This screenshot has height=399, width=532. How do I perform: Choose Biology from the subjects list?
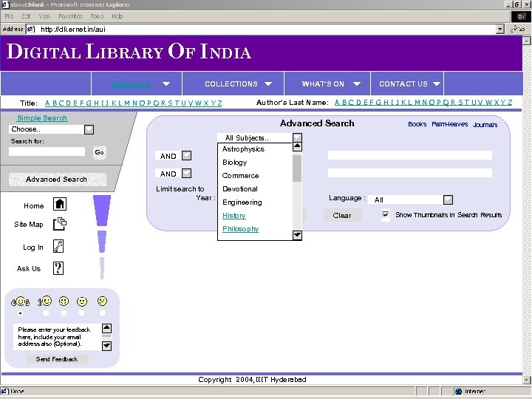point(235,162)
